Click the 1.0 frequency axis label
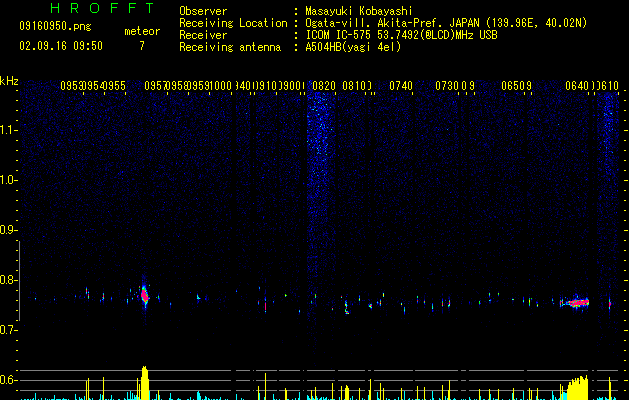The height and width of the screenshot is (400, 629). (x=9, y=180)
